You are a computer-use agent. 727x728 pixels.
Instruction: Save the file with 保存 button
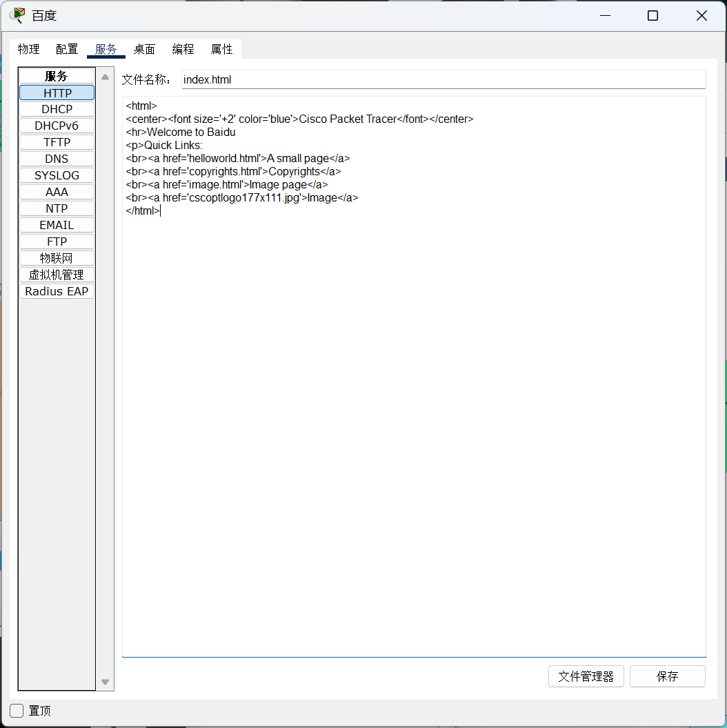(668, 676)
